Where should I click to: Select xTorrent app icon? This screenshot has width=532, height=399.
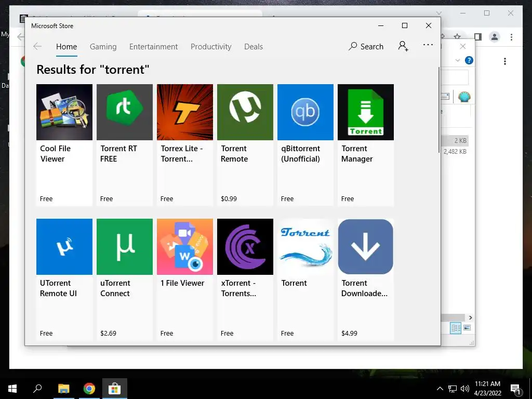coord(245,247)
